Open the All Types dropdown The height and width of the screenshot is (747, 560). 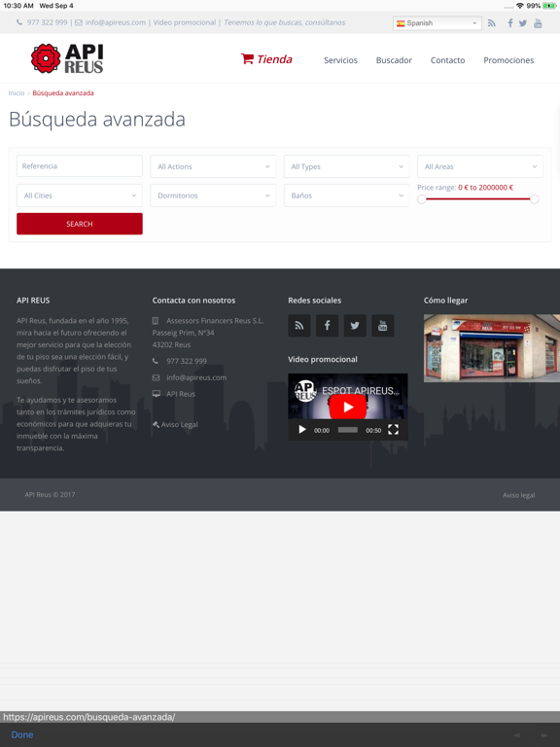coord(347,166)
